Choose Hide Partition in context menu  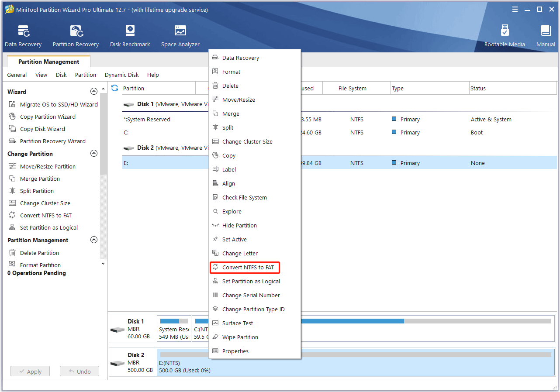pos(255,225)
